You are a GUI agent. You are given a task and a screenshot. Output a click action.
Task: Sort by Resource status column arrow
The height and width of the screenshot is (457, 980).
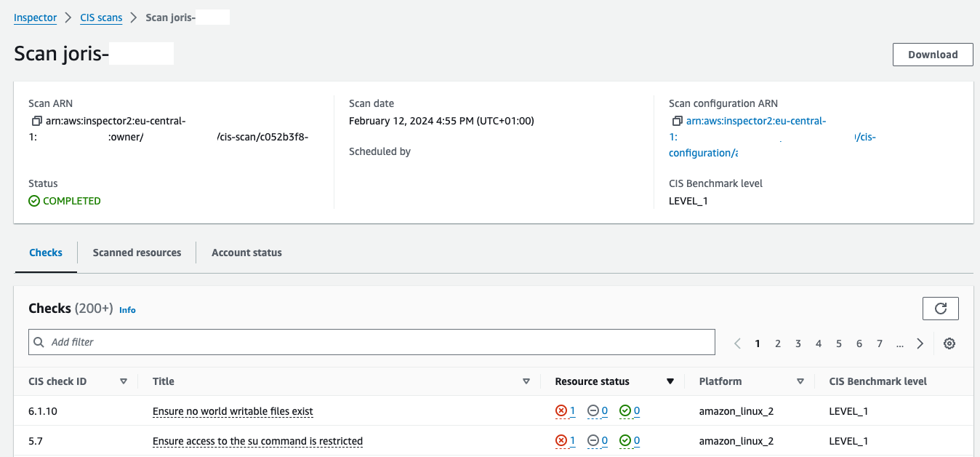coord(670,381)
